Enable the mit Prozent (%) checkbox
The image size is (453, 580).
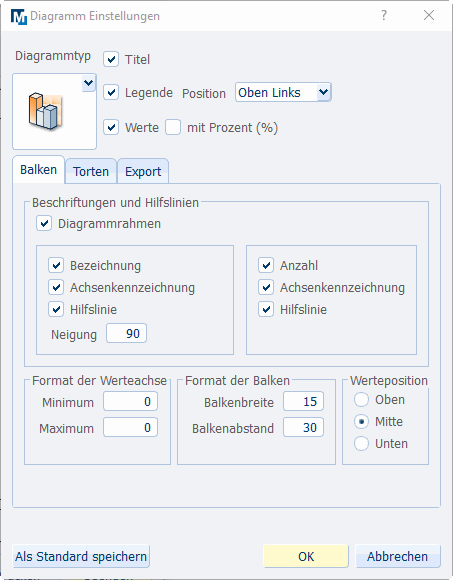pos(173,127)
